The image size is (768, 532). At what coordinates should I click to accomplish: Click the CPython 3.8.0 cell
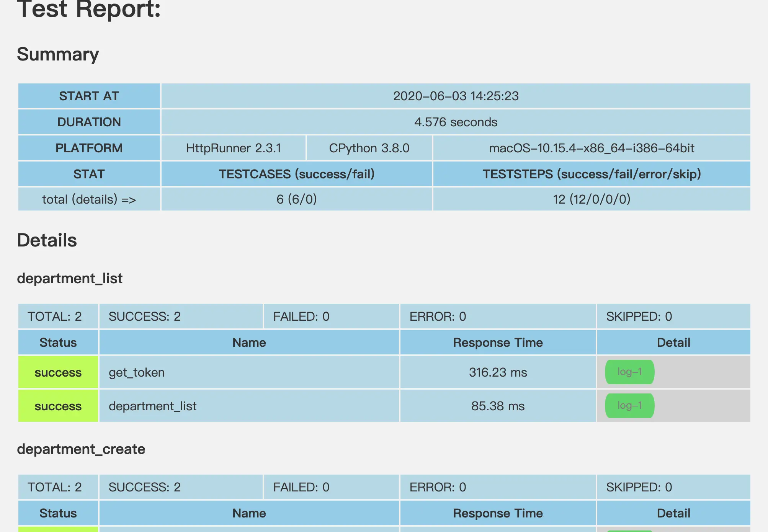(x=369, y=148)
